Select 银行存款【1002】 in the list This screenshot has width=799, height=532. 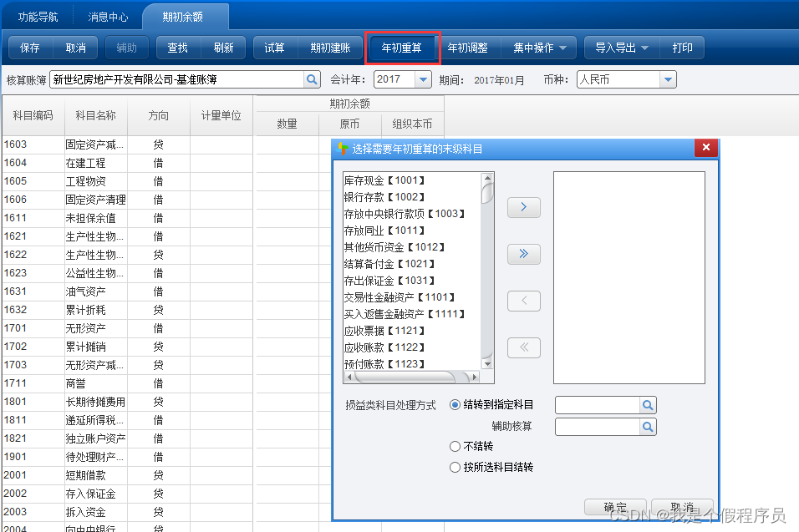click(x=384, y=197)
